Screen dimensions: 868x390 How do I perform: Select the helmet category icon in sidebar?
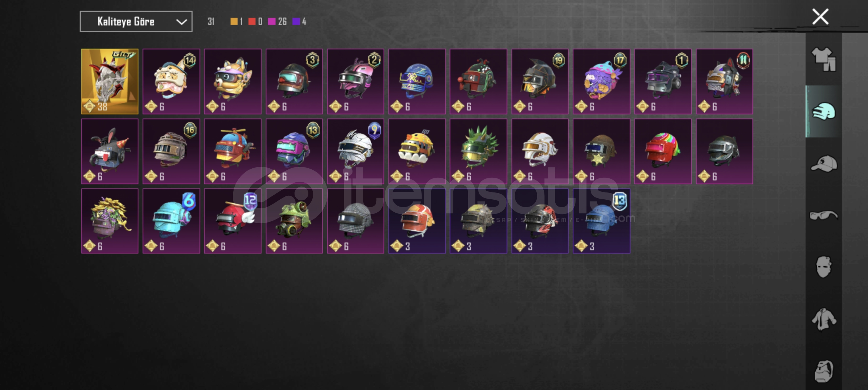(x=824, y=111)
